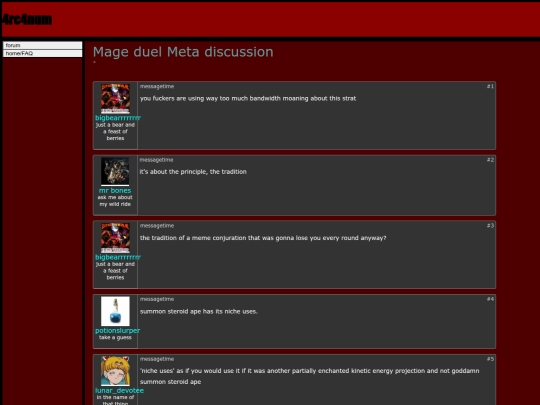Open bigbearrrrrrrr's avatar in post #1

pos(115,98)
